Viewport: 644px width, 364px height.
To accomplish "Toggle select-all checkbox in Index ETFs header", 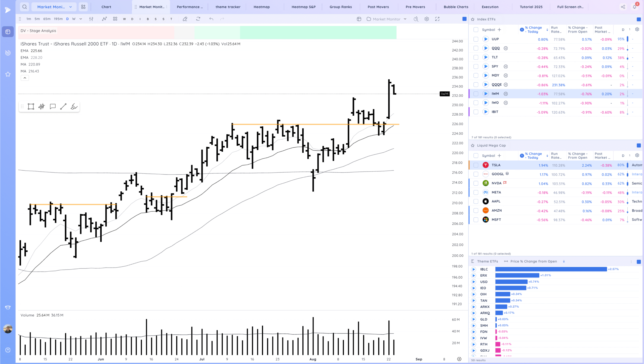I will point(476,29).
